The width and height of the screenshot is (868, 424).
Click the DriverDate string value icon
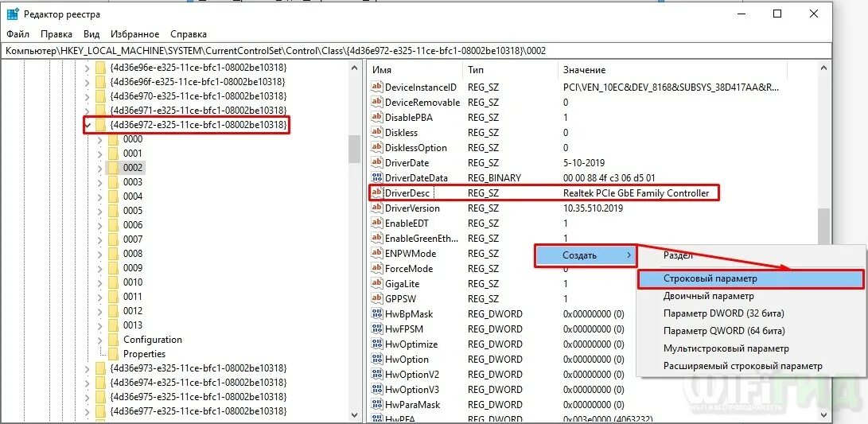pyautogui.click(x=377, y=163)
